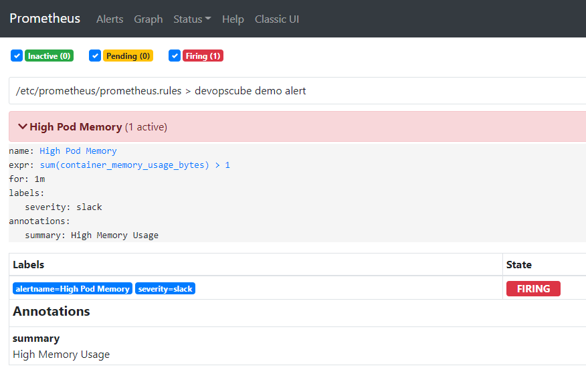586x392 pixels.
Task: Click the Annotations heading
Action: tap(52, 311)
